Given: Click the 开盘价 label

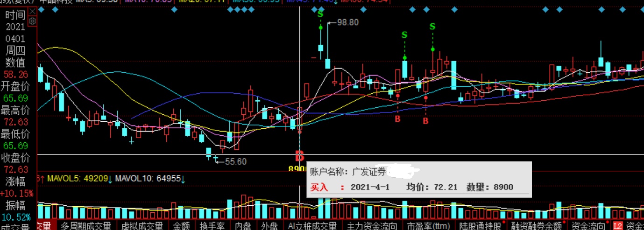Looking at the screenshot, I should click(15, 86).
